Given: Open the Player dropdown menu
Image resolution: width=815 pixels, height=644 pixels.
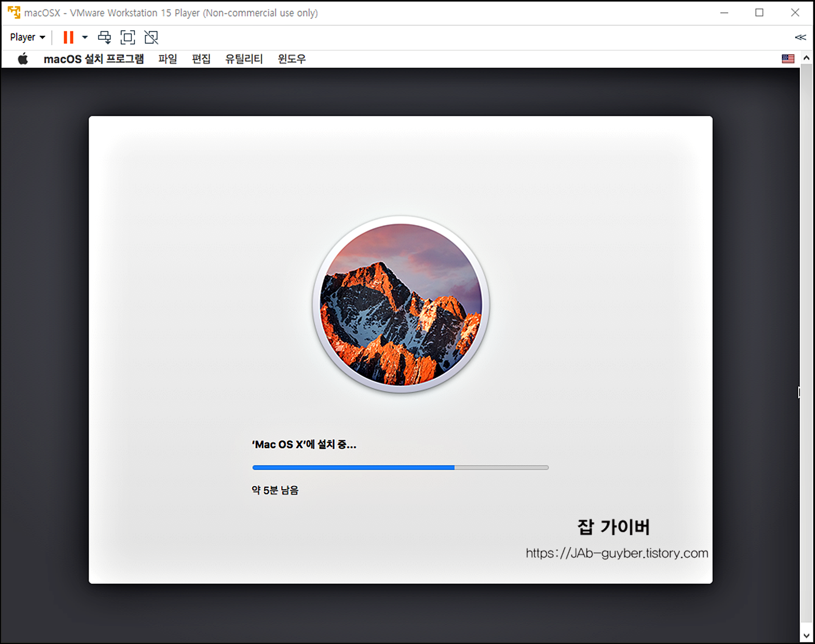Looking at the screenshot, I should coord(28,37).
